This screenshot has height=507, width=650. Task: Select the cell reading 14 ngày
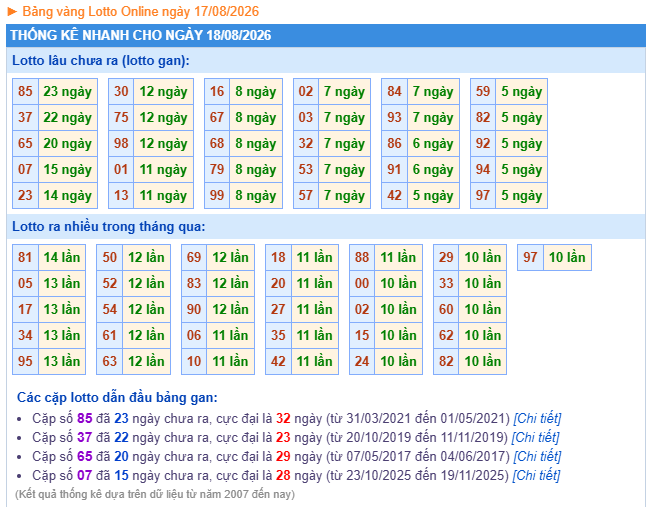tap(68, 195)
